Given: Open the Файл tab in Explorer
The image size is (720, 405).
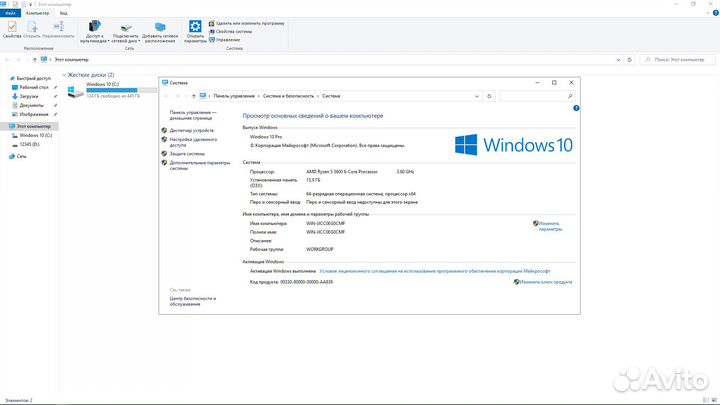Looking at the screenshot, I should coord(10,13).
